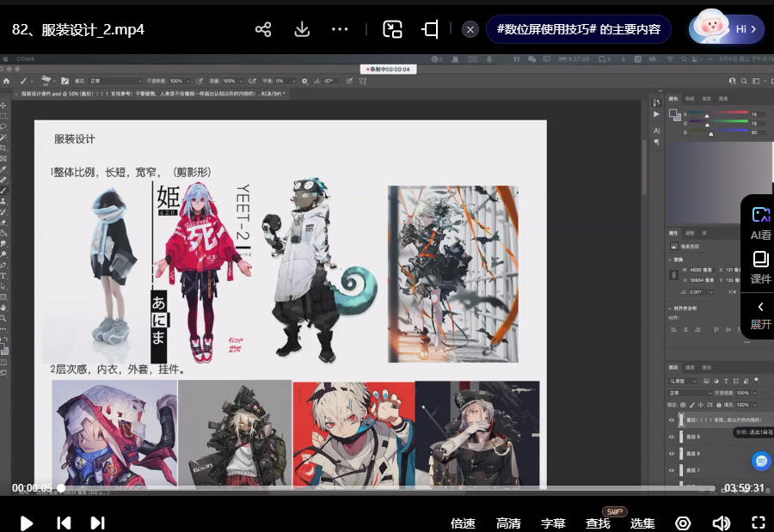774x532 pixels.
Task: Open the 高清 video quality menu
Action: coord(508,523)
